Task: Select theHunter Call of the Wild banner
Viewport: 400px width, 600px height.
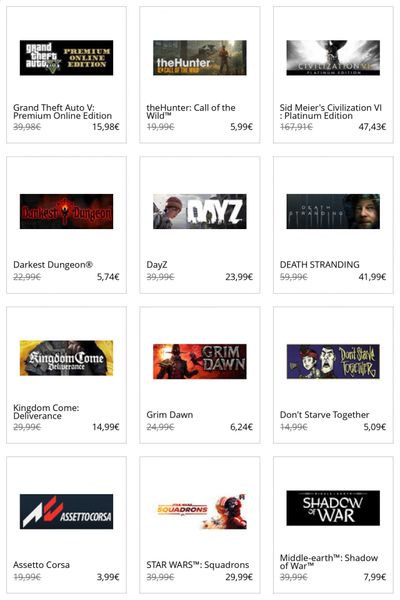Action: (199, 58)
